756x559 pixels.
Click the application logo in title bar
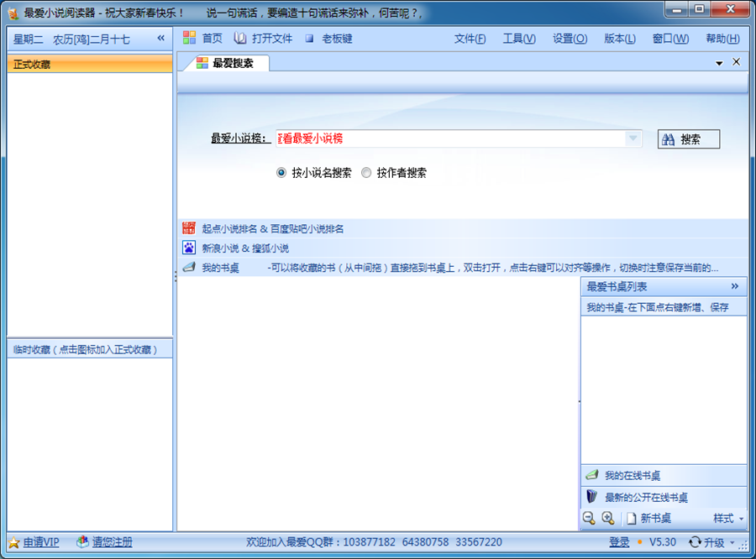tap(13, 13)
